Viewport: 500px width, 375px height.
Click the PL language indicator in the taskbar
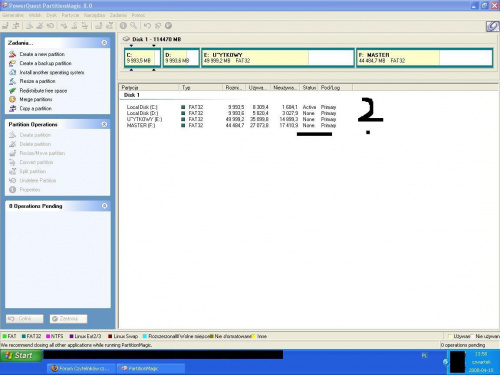(x=424, y=356)
